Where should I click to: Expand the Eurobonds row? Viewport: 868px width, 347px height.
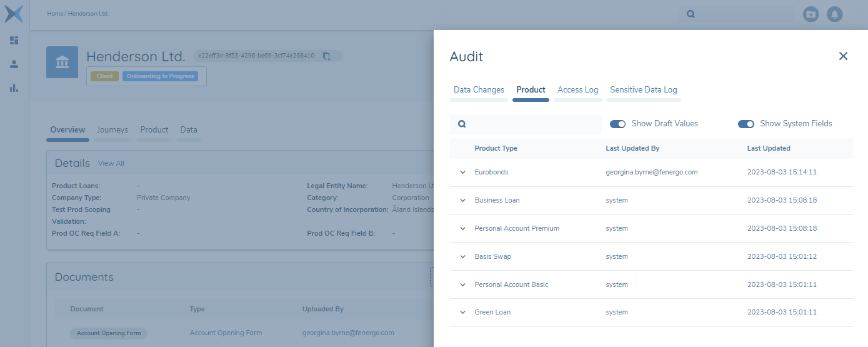[x=463, y=173]
